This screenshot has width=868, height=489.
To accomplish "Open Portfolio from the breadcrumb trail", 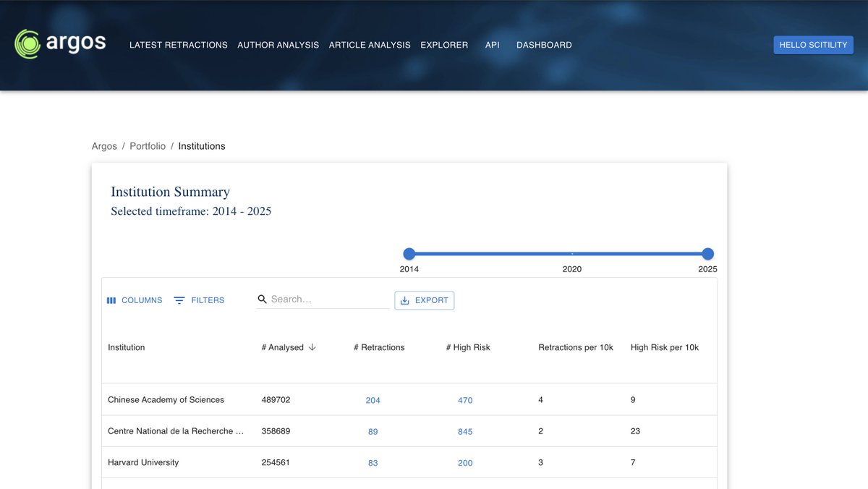I will [x=147, y=145].
